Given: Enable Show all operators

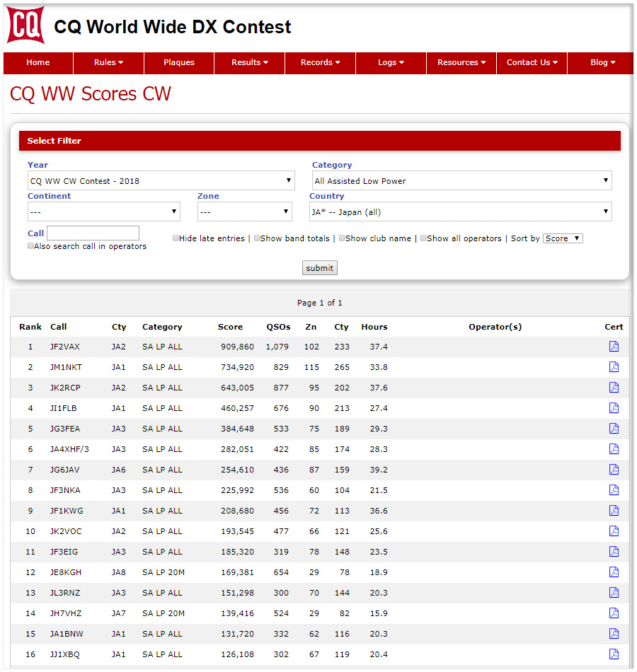Looking at the screenshot, I should (423, 238).
